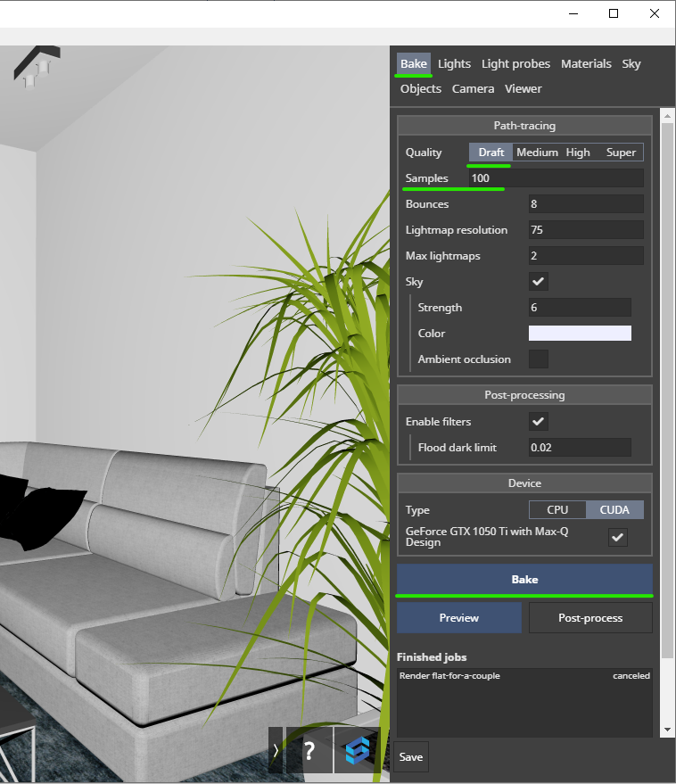Save the scene with Save button
Image resolution: width=676 pixels, height=784 pixels.
click(411, 757)
